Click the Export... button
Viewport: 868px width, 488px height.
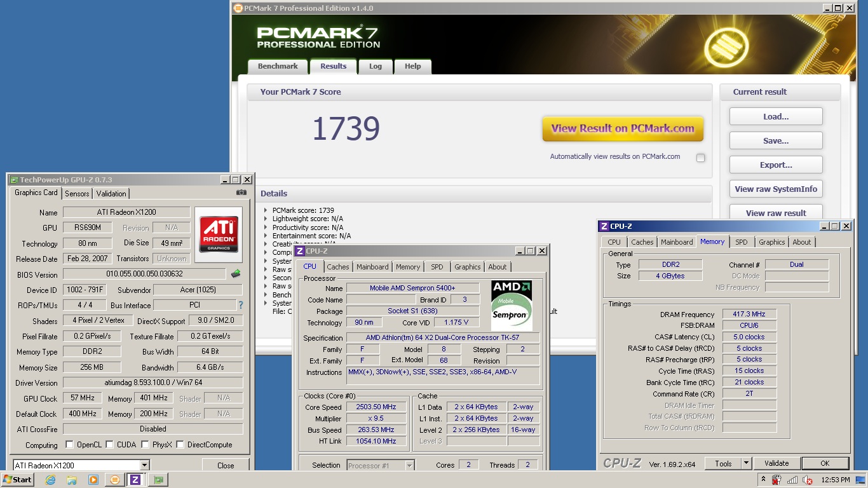pos(776,165)
